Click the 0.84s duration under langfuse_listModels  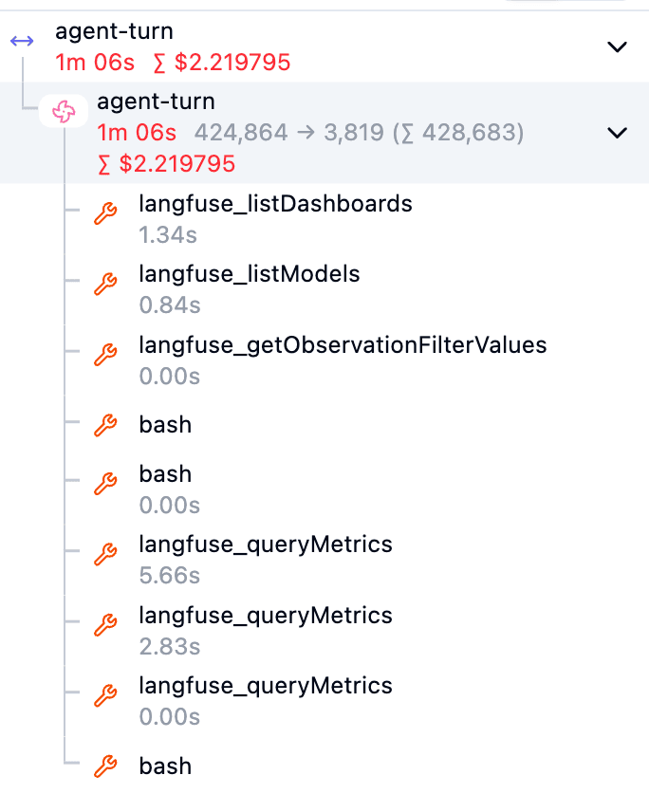(170, 305)
